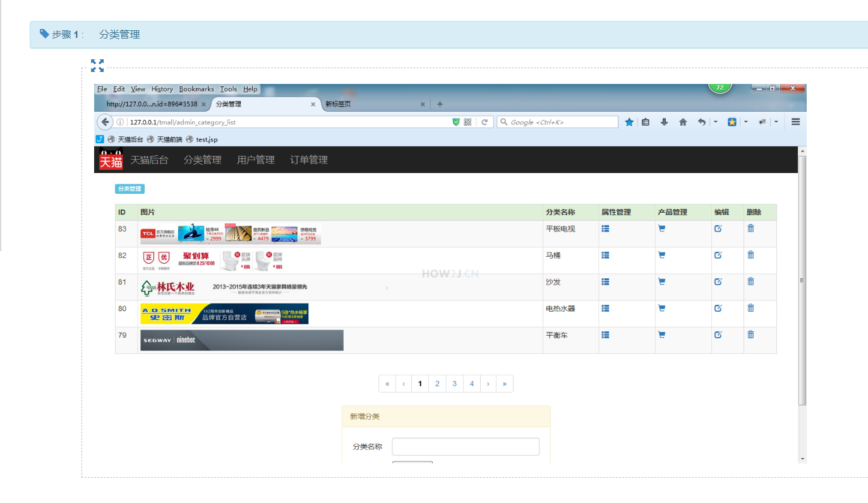Go to pagination page 3
The height and width of the screenshot is (503, 868).
point(454,384)
